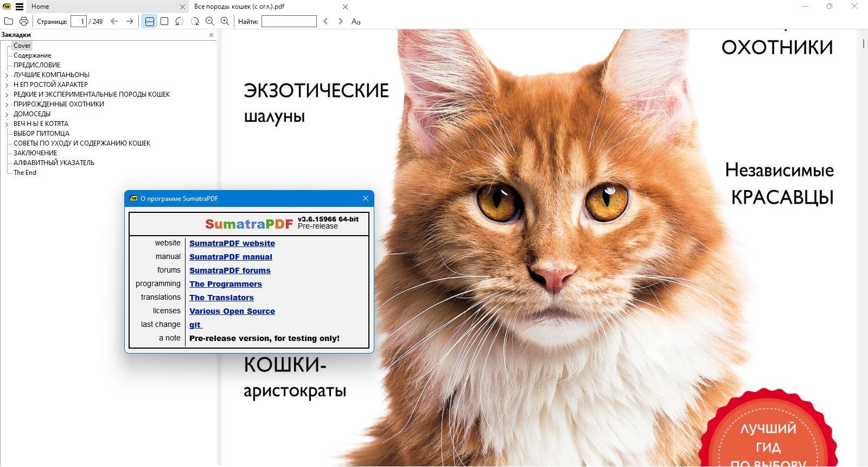
Task: Click the Open file folder icon
Action: (x=9, y=21)
